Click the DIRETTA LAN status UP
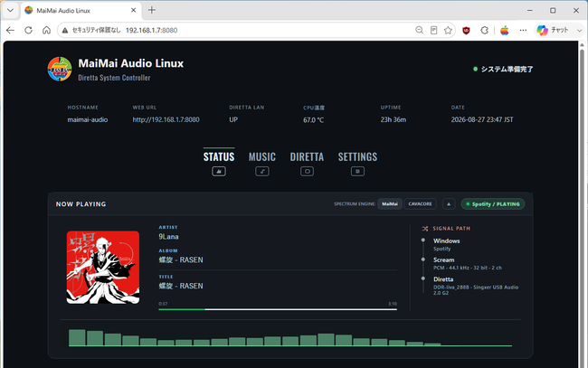The image size is (588, 368). click(x=233, y=119)
